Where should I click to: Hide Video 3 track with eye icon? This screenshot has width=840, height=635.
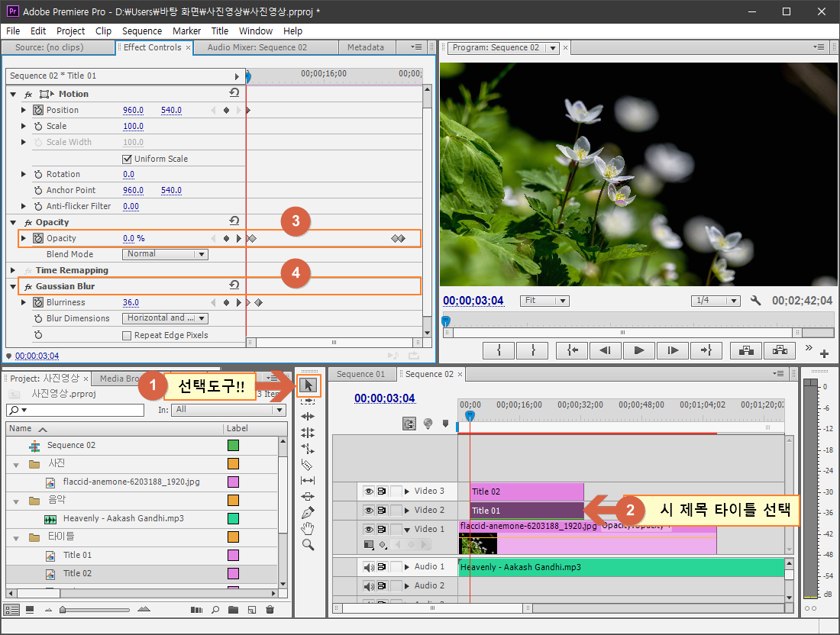[369, 491]
